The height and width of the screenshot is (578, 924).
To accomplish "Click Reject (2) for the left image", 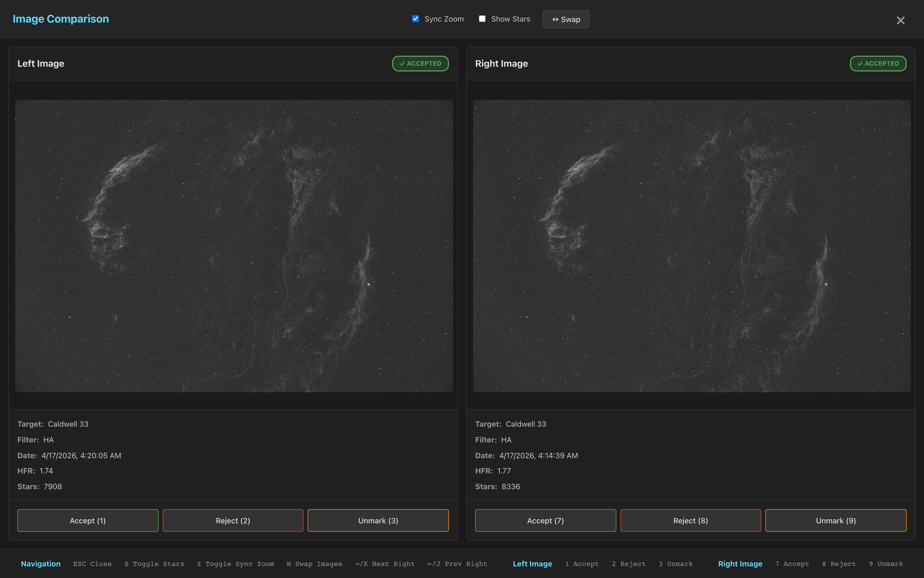I will pyautogui.click(x=233, y=520).
